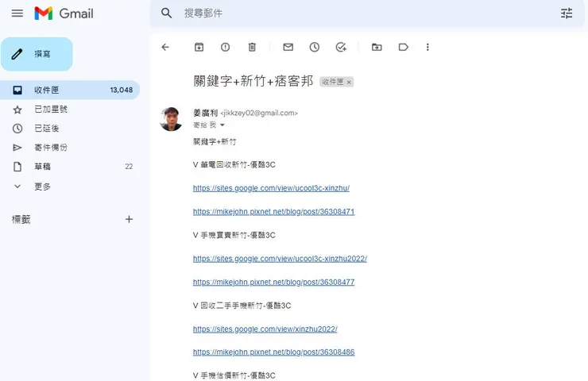Click the inbox count 13,048
The height and width of the screenshot is (381, 588).
tap(121, 90)
